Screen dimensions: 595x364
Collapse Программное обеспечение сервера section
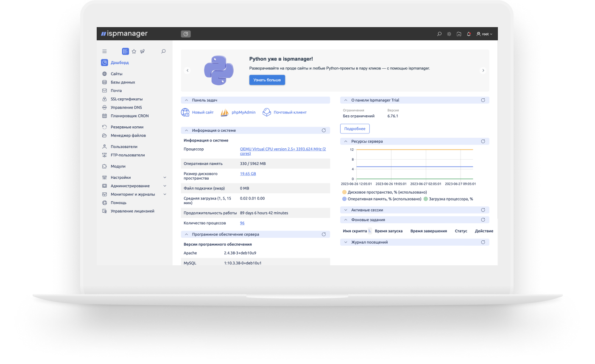[186, 234]
